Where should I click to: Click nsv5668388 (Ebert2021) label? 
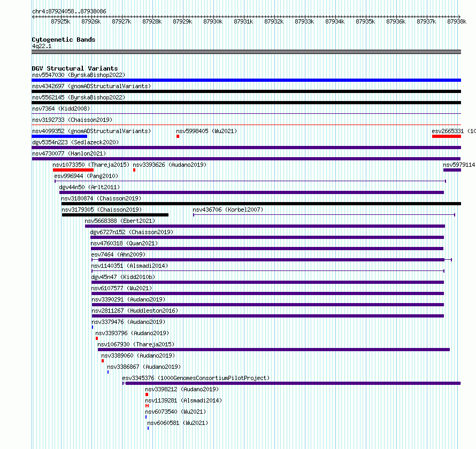(x=120, y=221)
